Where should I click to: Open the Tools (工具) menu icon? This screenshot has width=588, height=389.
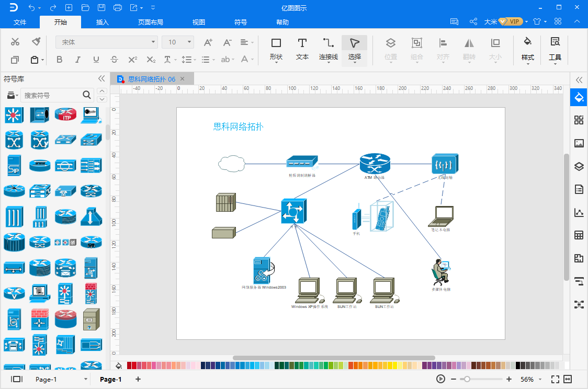tap(555, 51)
